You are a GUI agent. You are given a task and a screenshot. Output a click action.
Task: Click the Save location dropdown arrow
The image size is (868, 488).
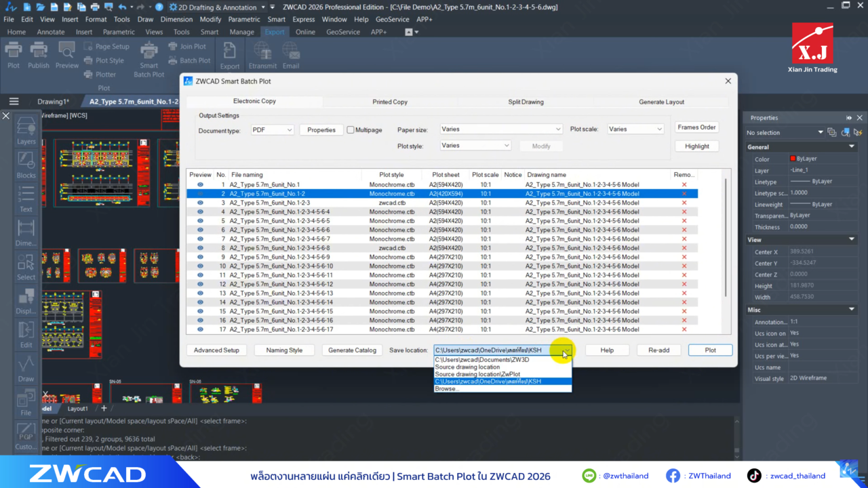(x=566, y=350)
